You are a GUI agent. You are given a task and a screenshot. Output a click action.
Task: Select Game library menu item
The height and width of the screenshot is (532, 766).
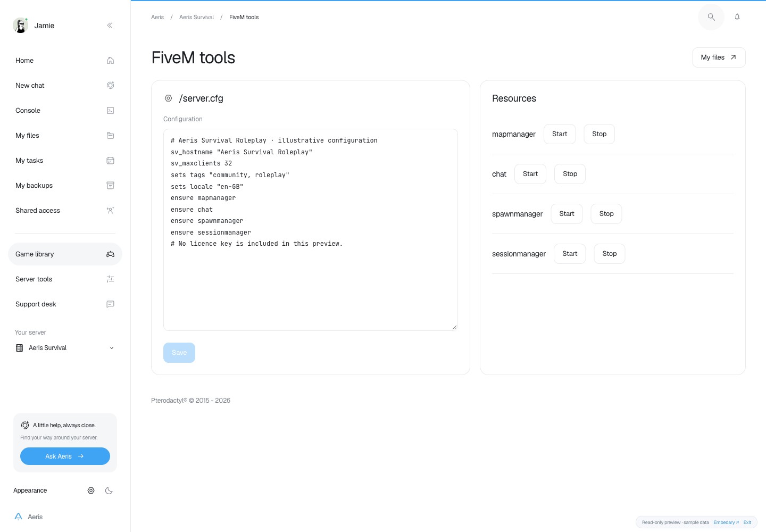coord(65,254)
